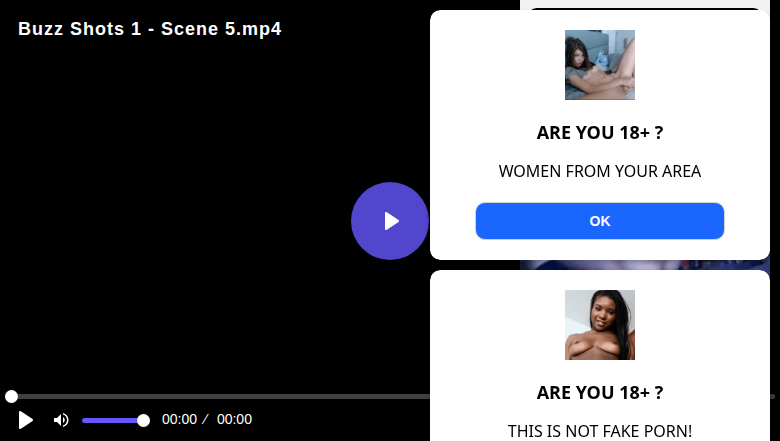Viewport: 780px width, 441px height.
Task: Mute audio using the speaker icon
Action: tap(61, 420)
